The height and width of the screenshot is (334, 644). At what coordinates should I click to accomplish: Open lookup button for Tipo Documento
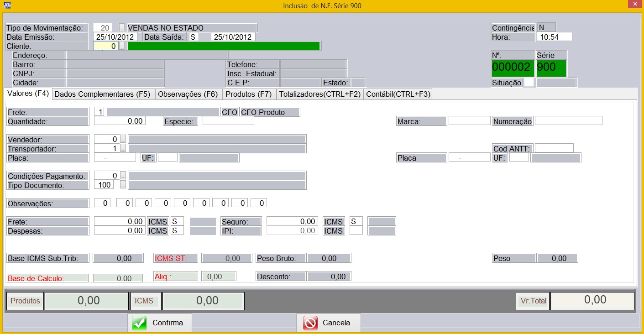click(123, 185)
